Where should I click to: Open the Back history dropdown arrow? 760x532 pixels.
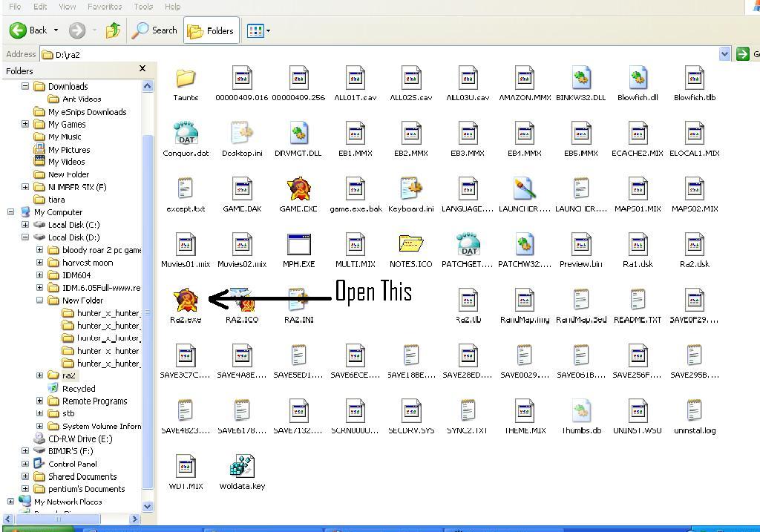56,30
